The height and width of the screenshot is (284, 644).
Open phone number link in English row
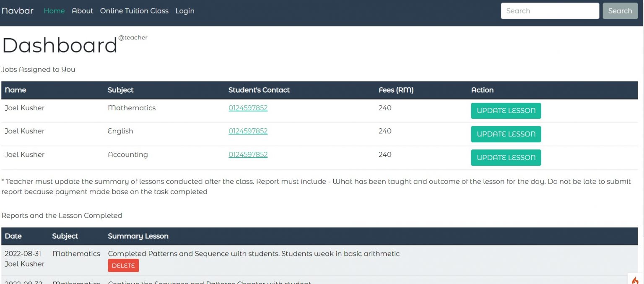(248, 131)
